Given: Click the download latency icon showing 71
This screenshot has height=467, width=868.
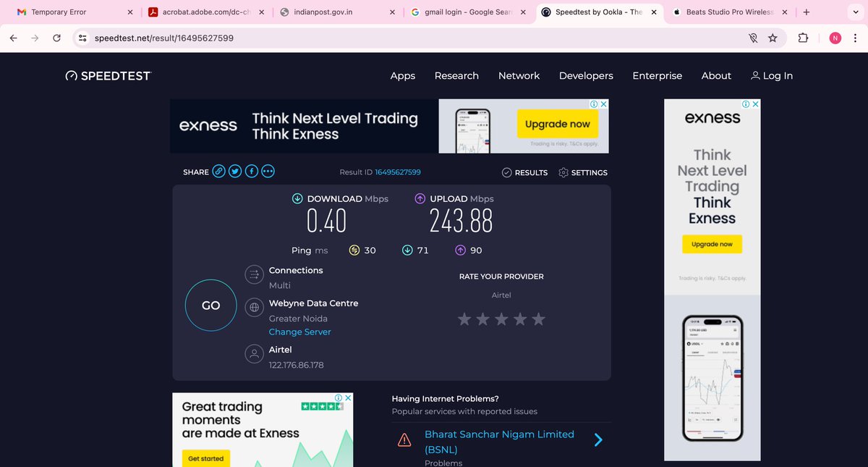Looking at the screenshot, I should pos(407,250).
